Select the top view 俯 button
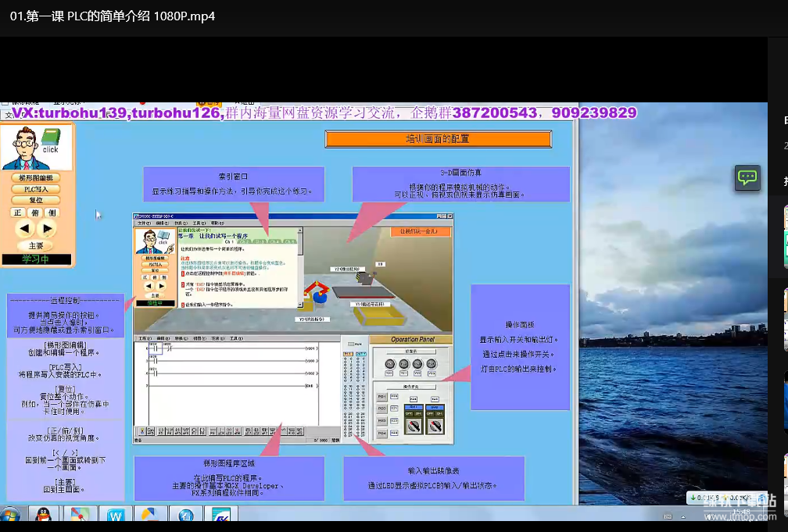788x532 pixels. tap(36, 212)
